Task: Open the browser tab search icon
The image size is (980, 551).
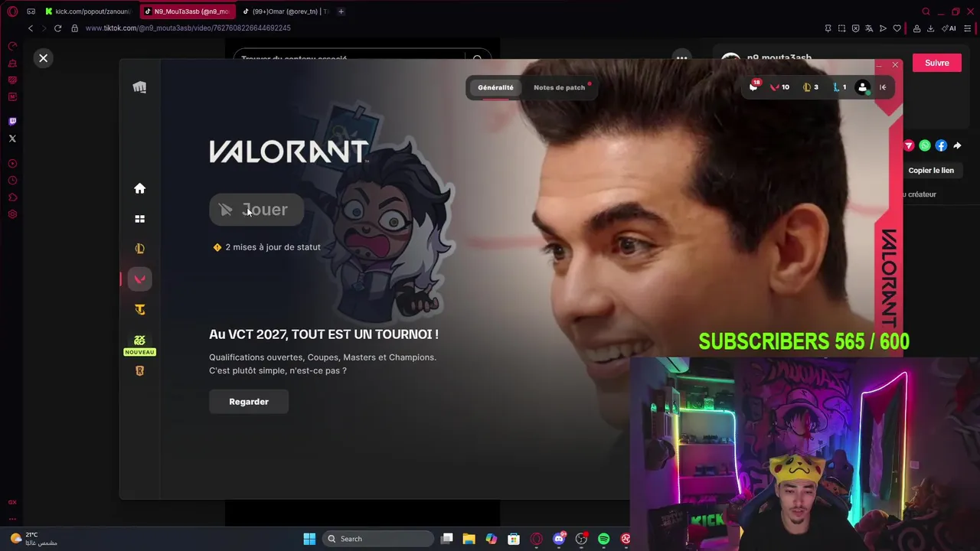Action: 926,11
